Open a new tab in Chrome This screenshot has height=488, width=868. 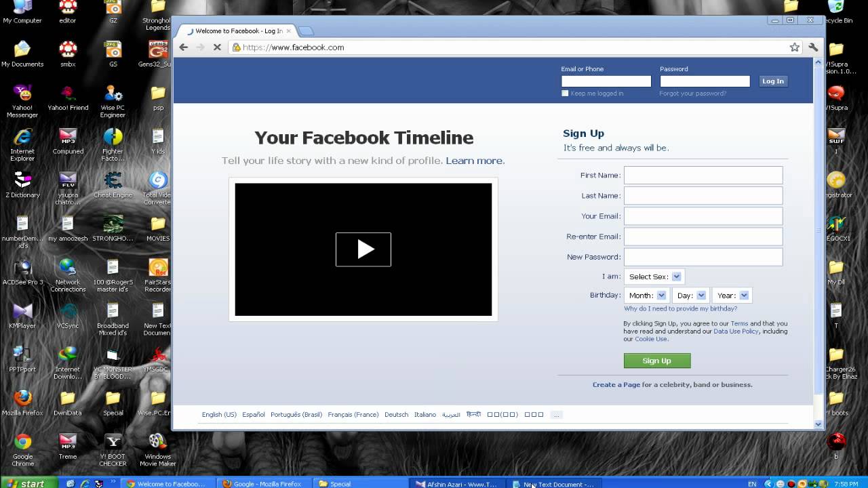(306, 31)
